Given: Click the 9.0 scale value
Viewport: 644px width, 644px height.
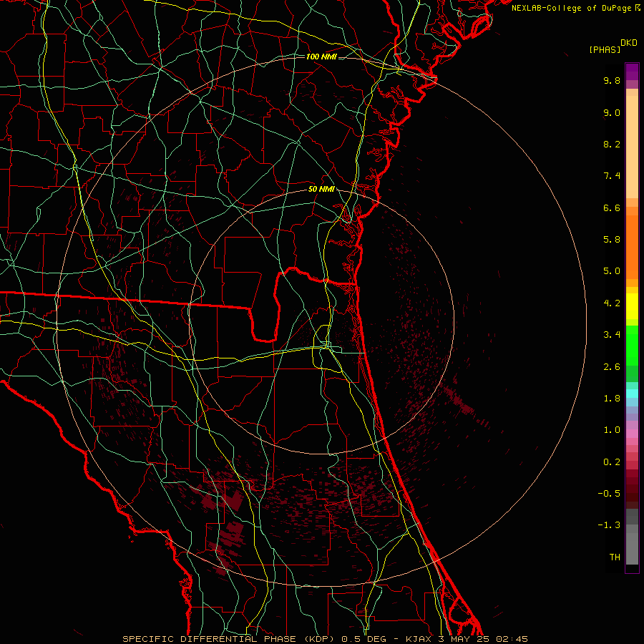Looking at the screenshot, I should [612, 112].
